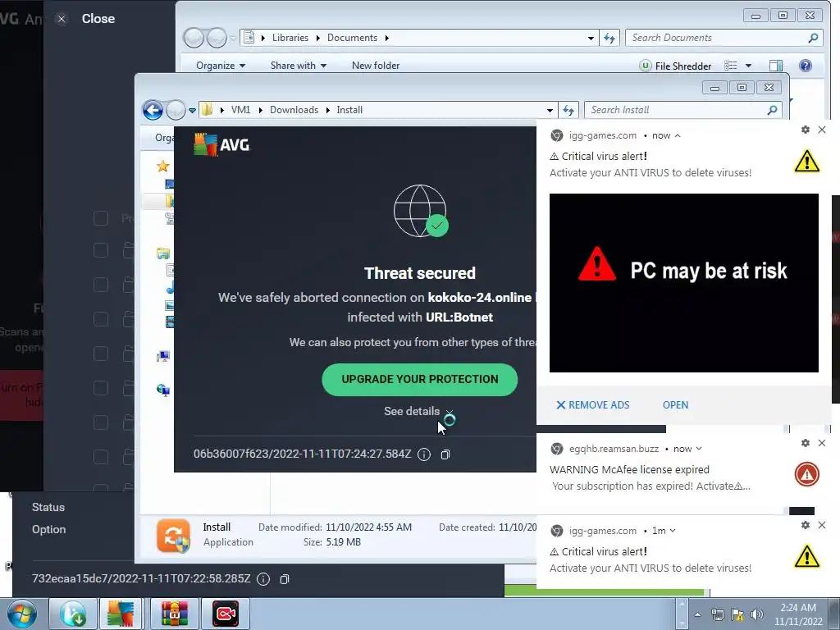Open the screen recorder icon in the taskbar
Image resolution: width=840 pixels, height=630 pixels.
(226, 614)
